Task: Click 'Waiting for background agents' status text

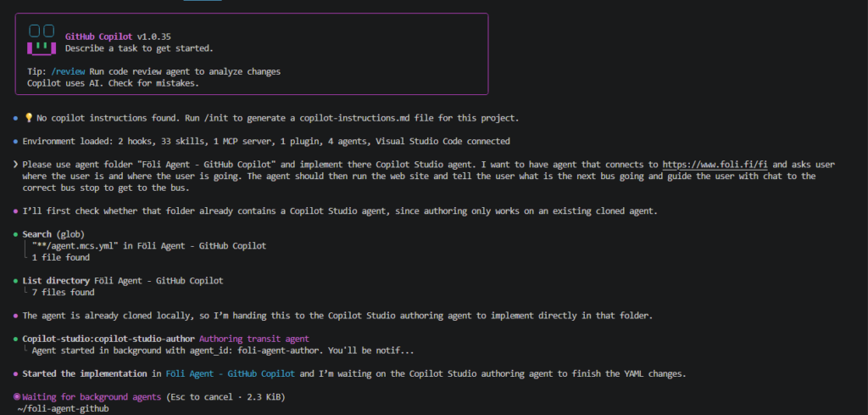Action: [92, 396]
